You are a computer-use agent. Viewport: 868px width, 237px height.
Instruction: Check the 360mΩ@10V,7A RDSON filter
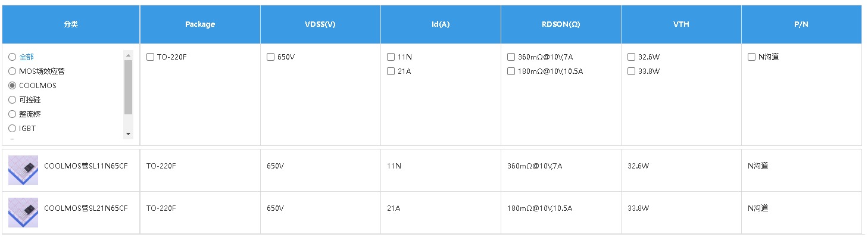point(511,57)
